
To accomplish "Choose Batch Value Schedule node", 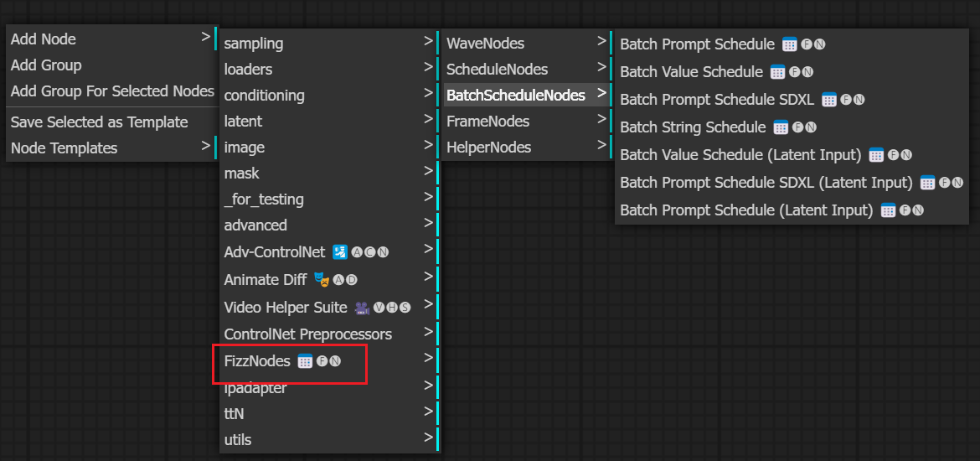I will [x=691, y=72].
